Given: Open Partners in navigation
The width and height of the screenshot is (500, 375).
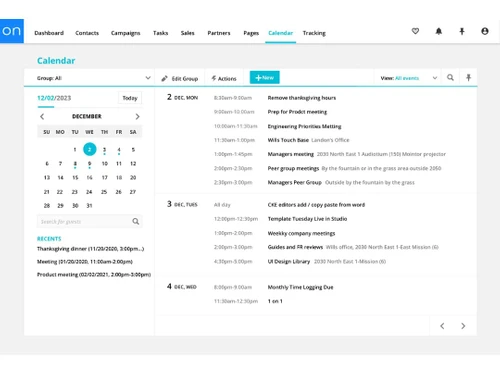Looking at the screenshot, I should (x=219, y=33).
